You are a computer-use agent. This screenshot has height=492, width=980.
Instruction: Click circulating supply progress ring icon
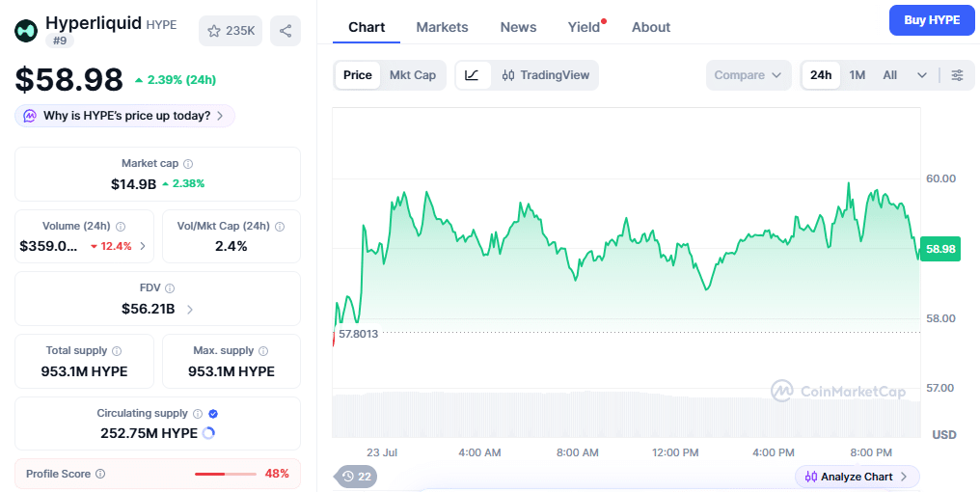[x=208, y=432]
